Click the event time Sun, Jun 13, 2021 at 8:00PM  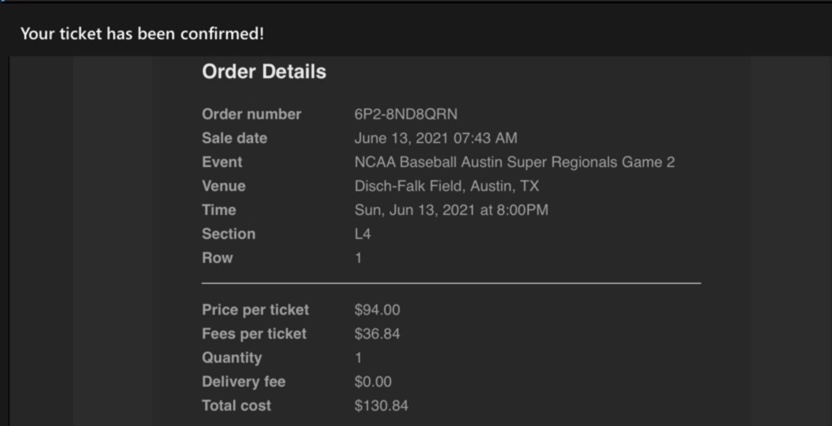[x=451, y=210]
